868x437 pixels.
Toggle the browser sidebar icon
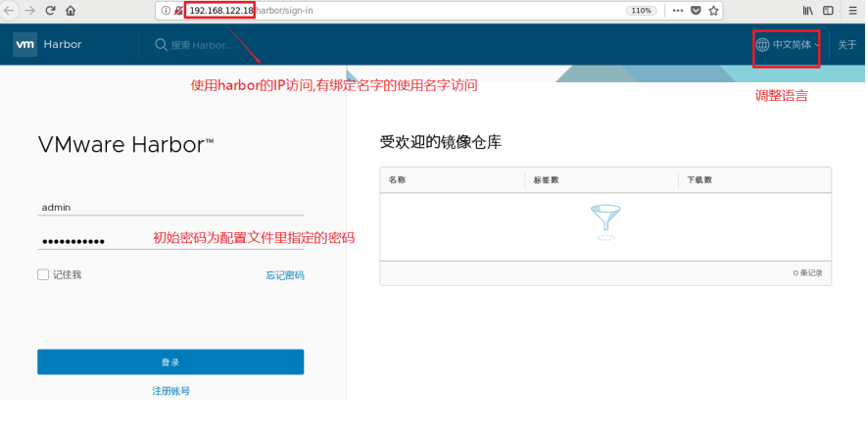click(828, 11)
